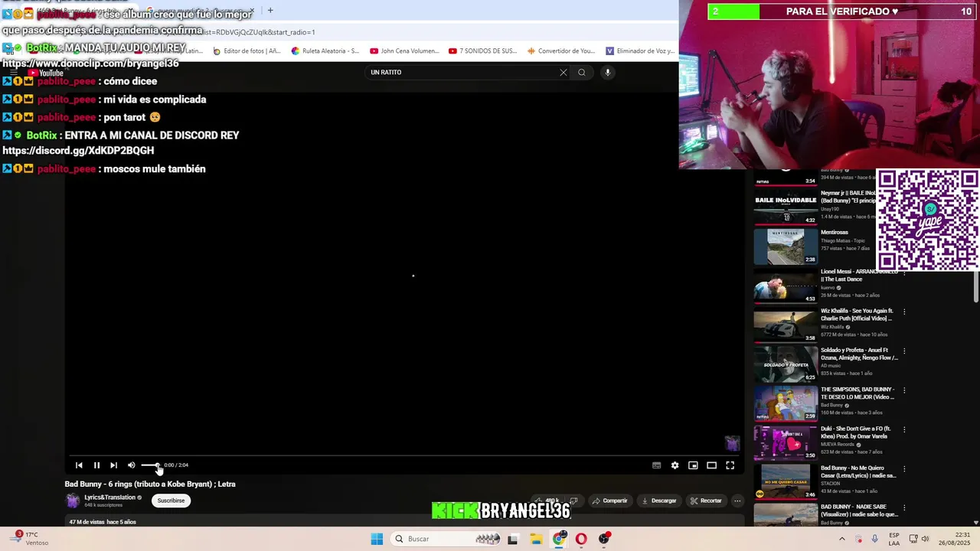Open options menu for Lionel Messi video
The image size is (980, 551).
904,272
